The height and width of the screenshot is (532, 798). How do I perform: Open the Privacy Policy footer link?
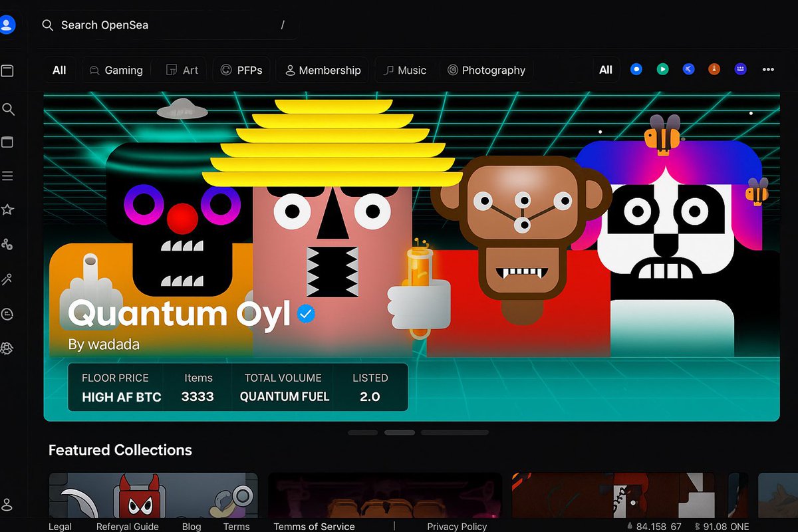[x=457, y=526]
